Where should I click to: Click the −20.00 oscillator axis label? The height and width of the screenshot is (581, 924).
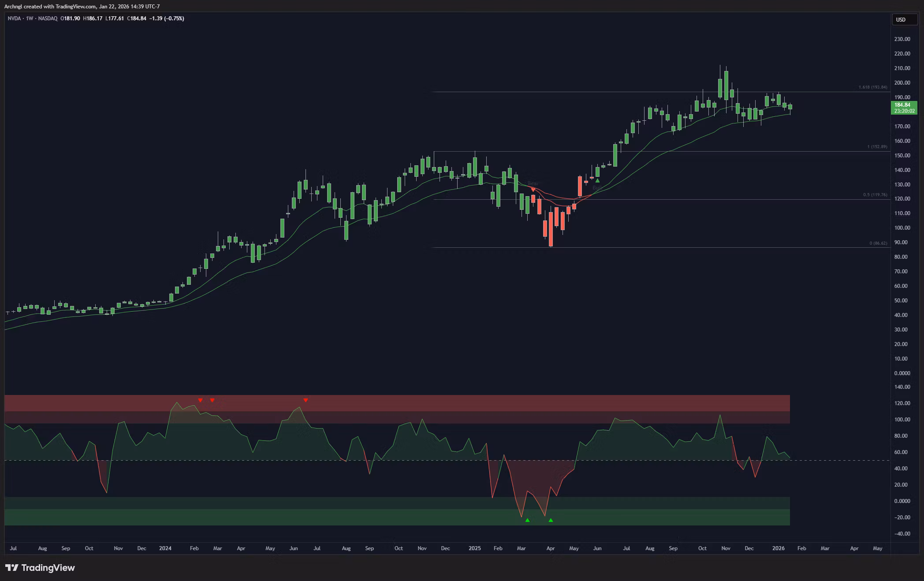[902, 518]
